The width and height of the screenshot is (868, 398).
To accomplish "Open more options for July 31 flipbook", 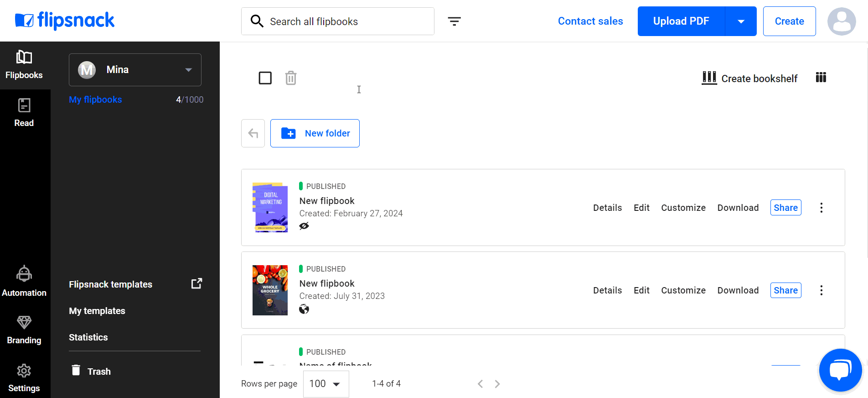I will coord(821,290).
